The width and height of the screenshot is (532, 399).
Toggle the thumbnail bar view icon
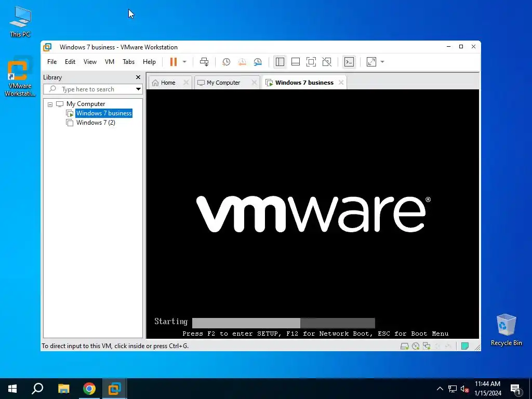click(x=296, y=62)
